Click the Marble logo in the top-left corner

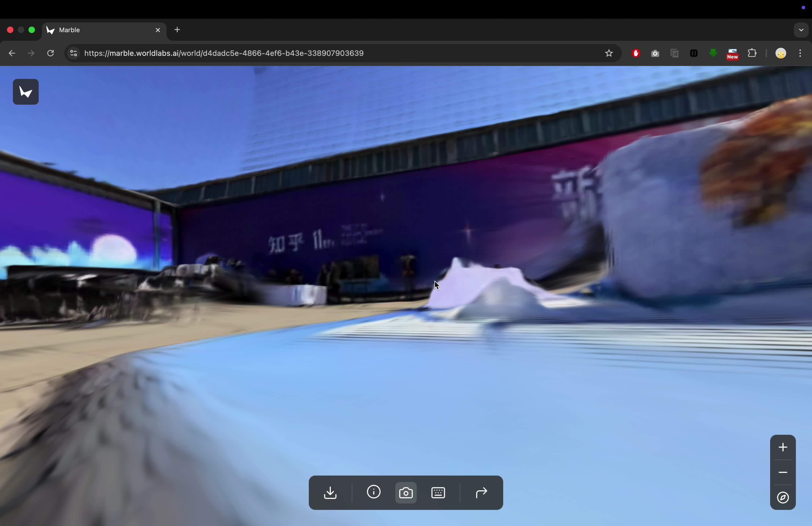click(26, 92)
